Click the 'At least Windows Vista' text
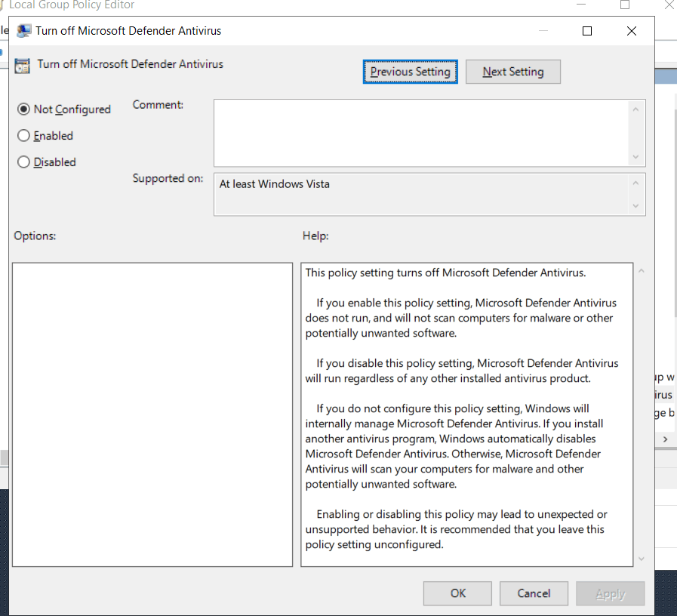Screen dimensions: 677x616 point(274,184)
